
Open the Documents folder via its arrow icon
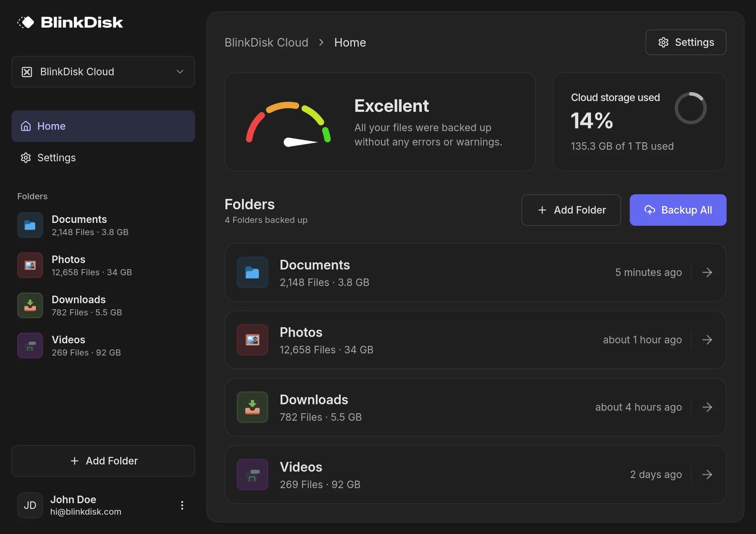(x=707, y=272)
